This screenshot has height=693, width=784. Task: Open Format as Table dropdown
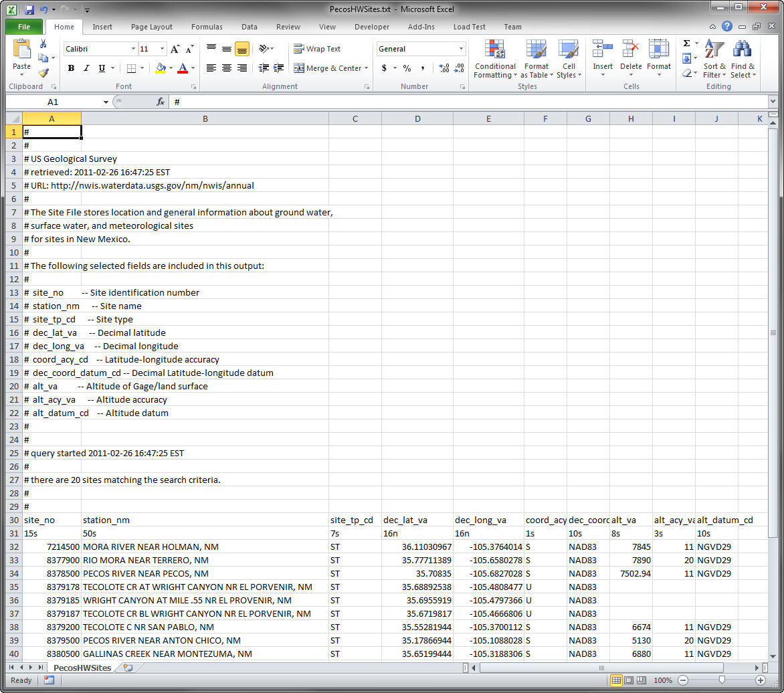pos(536,58)
